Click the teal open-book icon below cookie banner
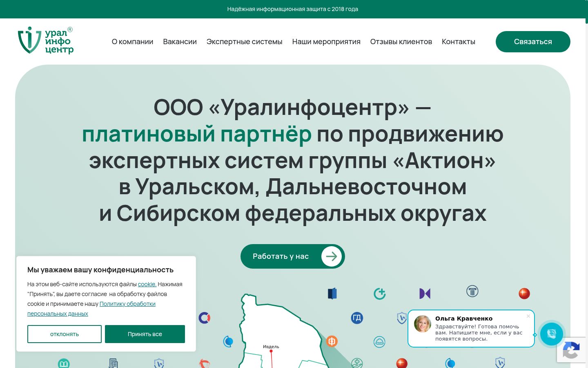The height and width of the screenshot is (368, 588). point(64,363)
